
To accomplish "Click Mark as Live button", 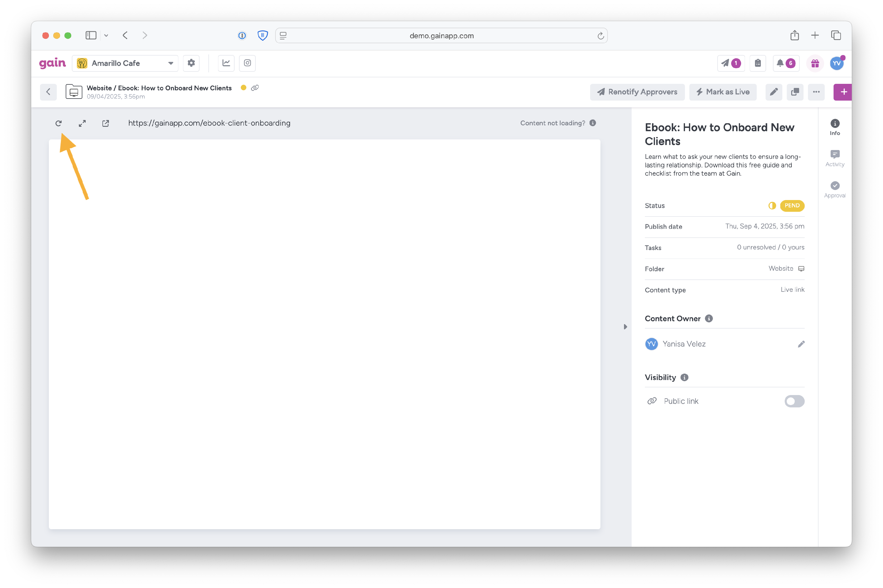I will [722, 92].
